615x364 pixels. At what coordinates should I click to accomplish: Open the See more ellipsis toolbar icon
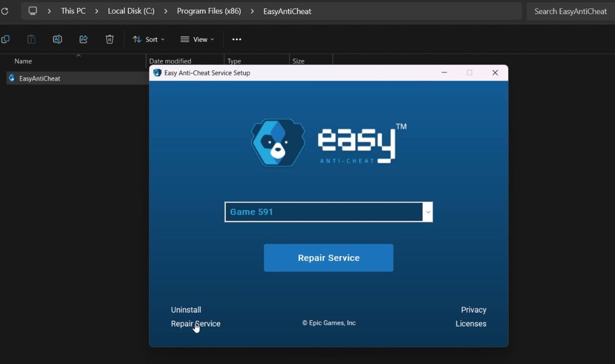[236, 39]
